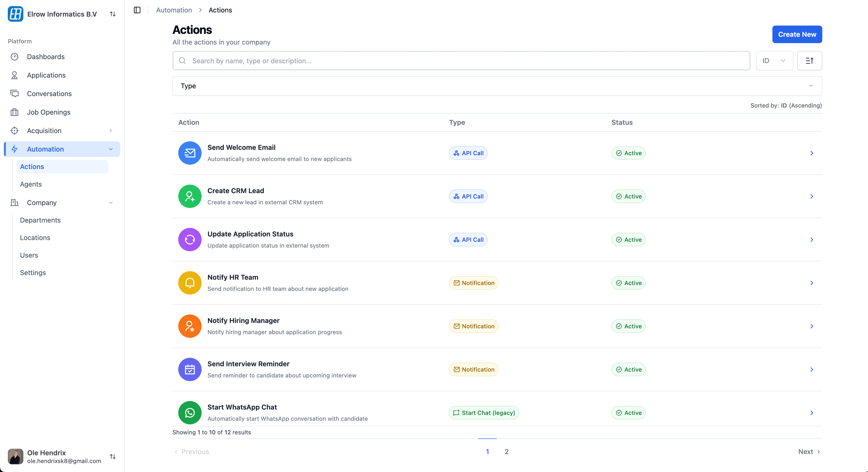868x472 pixels.
Task: Click the Create CRM Lead green icon
Action: (x=190, y=196)
